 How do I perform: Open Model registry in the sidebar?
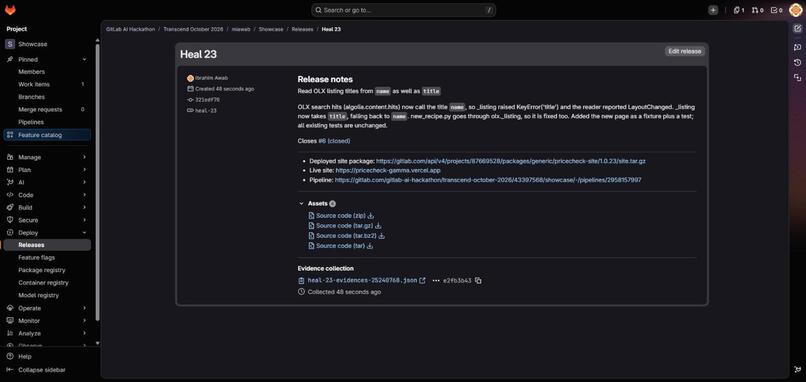pos(47,295)
